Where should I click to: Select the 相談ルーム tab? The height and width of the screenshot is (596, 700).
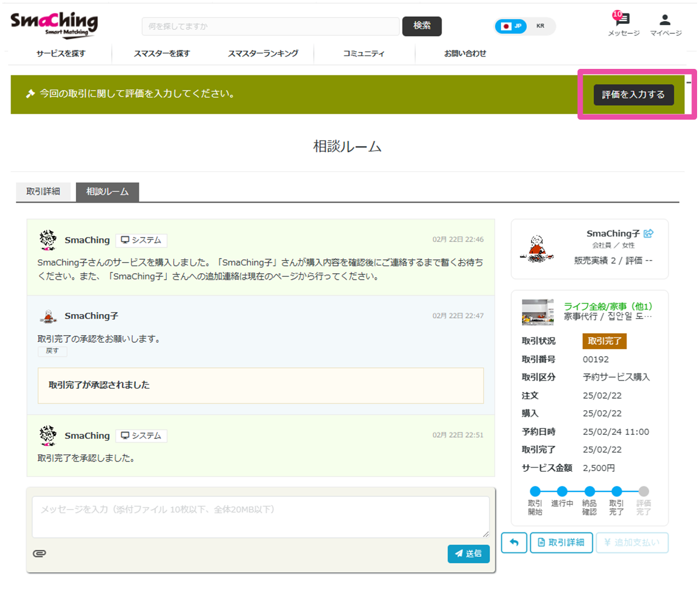click(107, 191)
